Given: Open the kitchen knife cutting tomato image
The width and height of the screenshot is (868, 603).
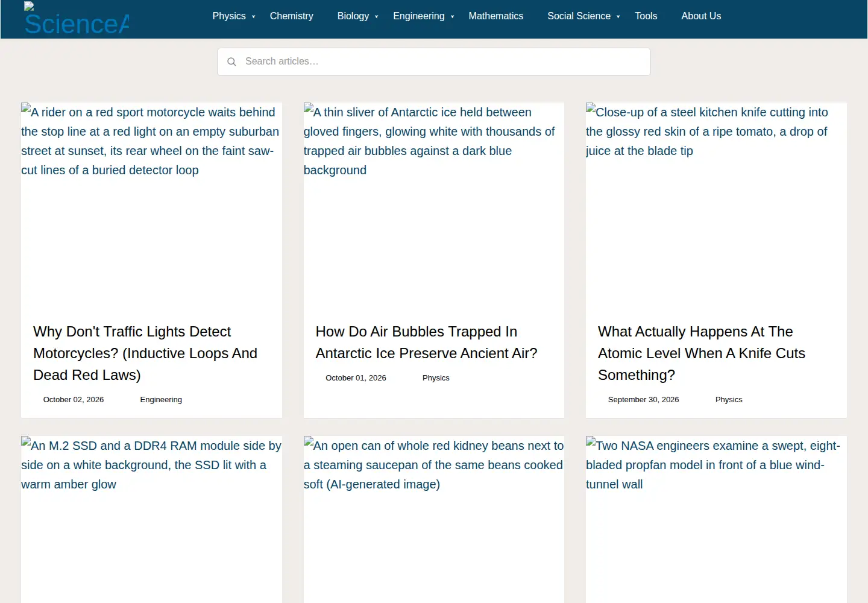Looking at the screenshot, I should click(716, 206).
